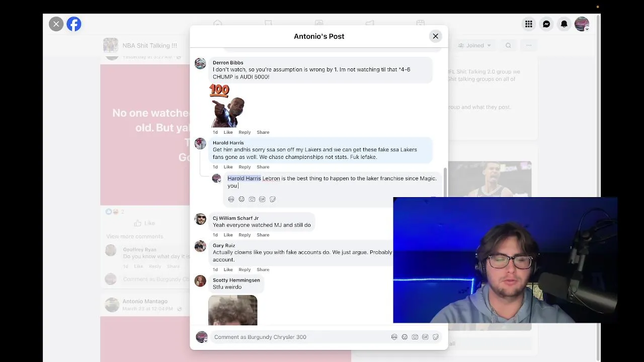Open Harold Harris's profile name on his comment
This screenshot has height=362, width=644.
228,143
